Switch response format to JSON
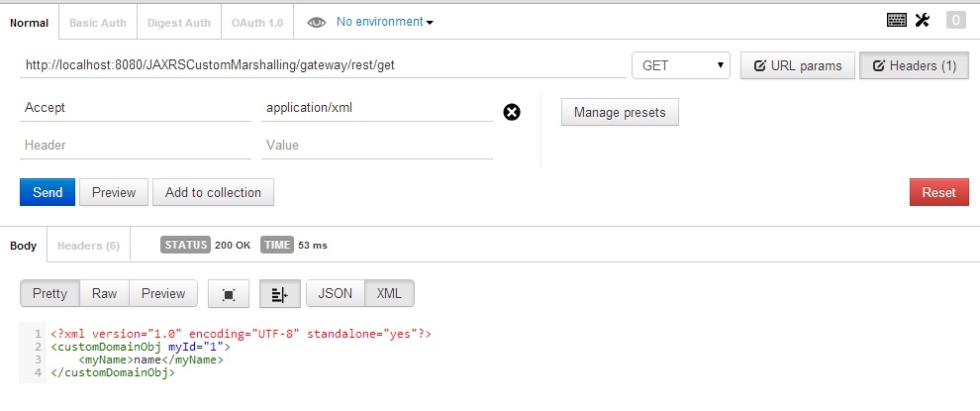This screenshot has height=411, width=980. tap(336, 293)
